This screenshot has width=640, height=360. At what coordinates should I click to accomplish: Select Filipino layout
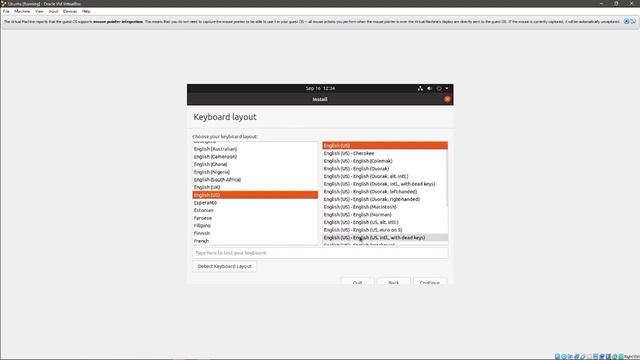pyautogui.click(x=255, y=225)
